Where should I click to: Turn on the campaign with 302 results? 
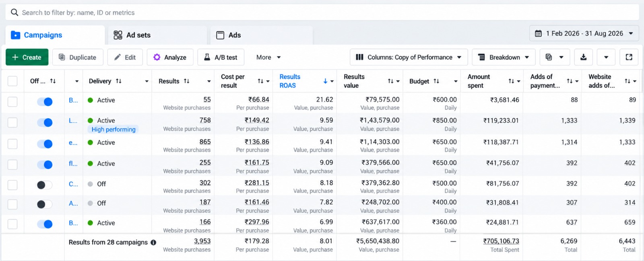pyautogui.click(x=45, y=185)
